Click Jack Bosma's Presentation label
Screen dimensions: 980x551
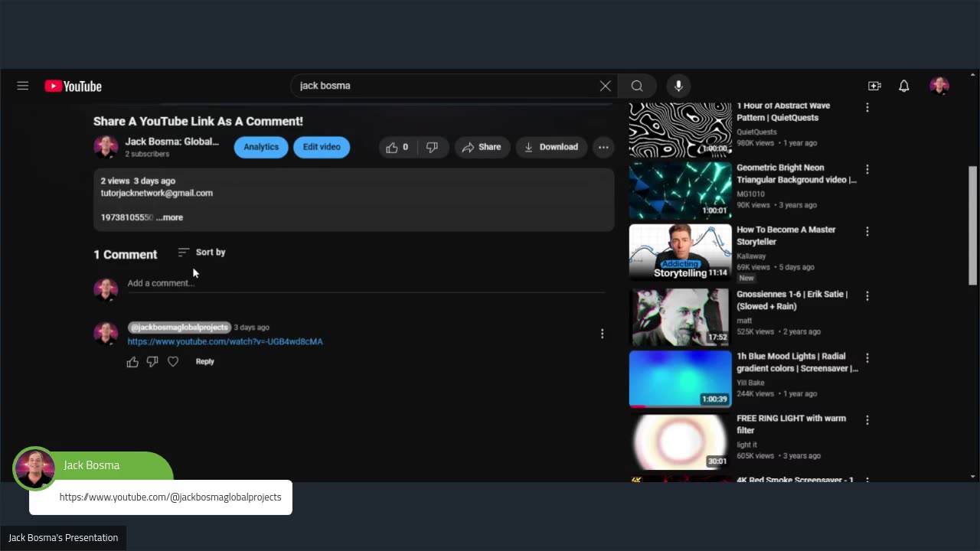click(x=64, y=538)
